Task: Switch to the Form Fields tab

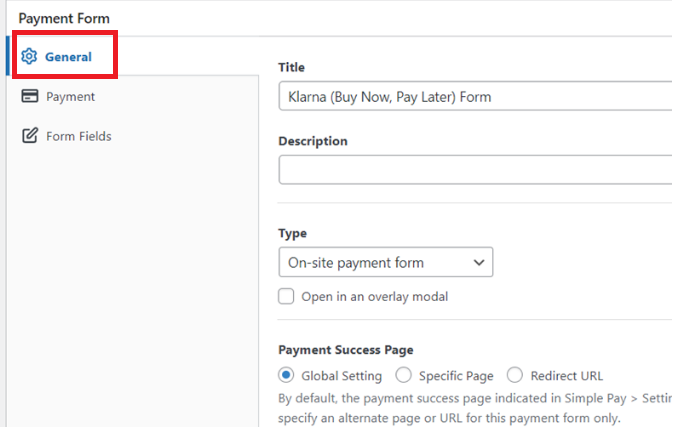Action: tap(66, 136)
